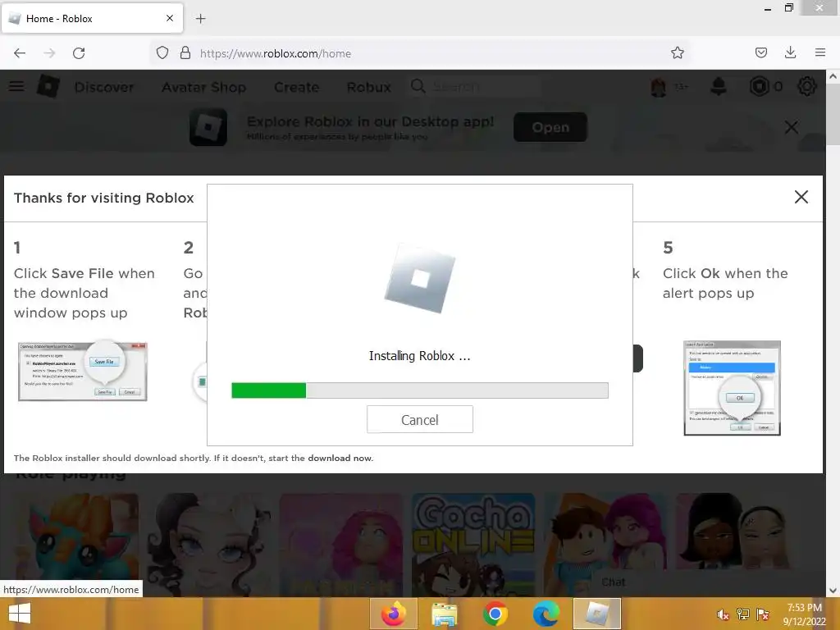The image size is (840, 630).
Task: Open the Firefox application menu
Action: point(820,53)
